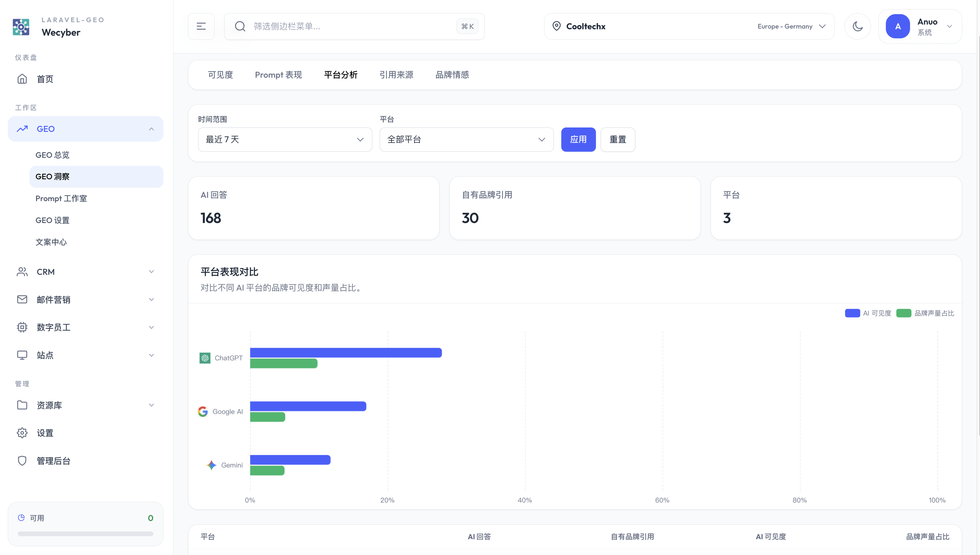Click the ChatGPT blue AI 可见度 bar
The image size is (980, 555).
click(346, 353)
